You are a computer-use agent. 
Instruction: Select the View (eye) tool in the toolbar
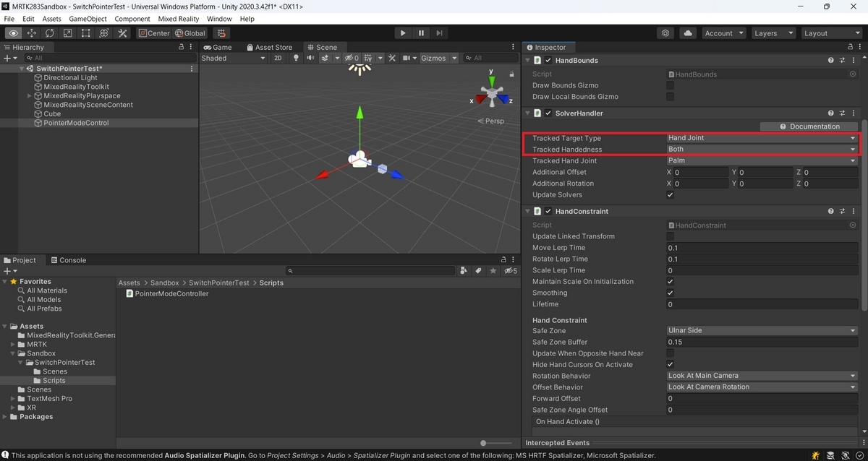tap(14, 33)
